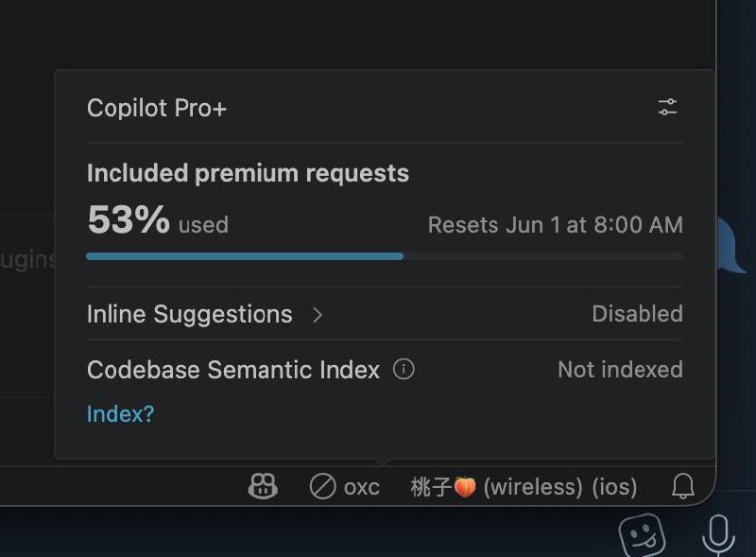Viewport: 756px width, 557px height.
Task: Click the (ios) platform status item
Action: pos(615,486)
